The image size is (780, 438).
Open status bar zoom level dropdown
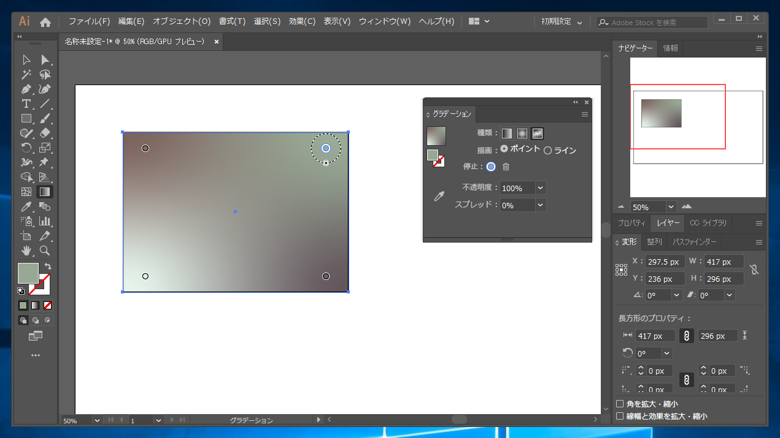point(97,421)
